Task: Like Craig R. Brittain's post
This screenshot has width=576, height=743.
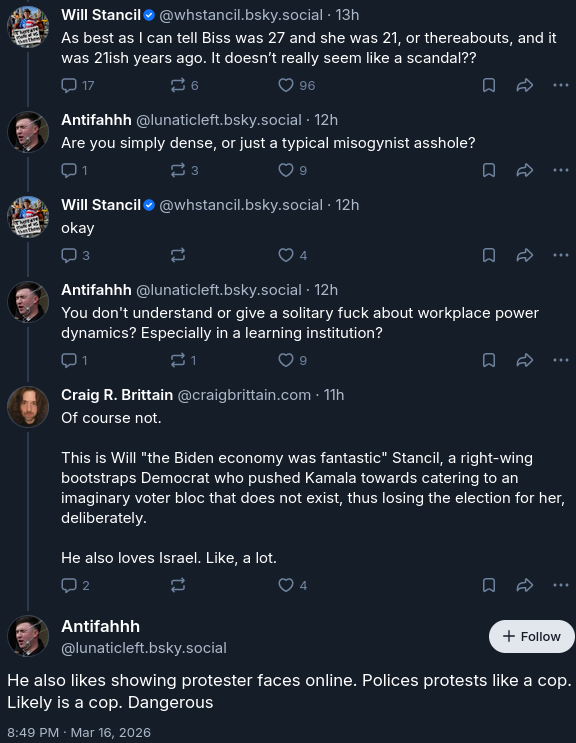Action: tap(292, 585)
